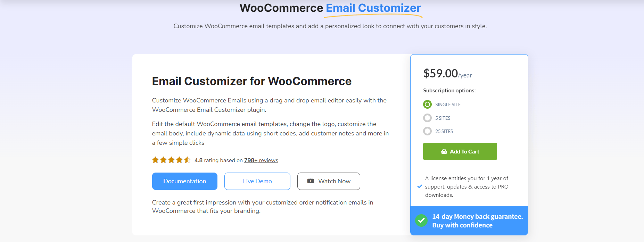Click the green circle checkmark in guarantee banner
644x242 pixels.
click(421, 220)
